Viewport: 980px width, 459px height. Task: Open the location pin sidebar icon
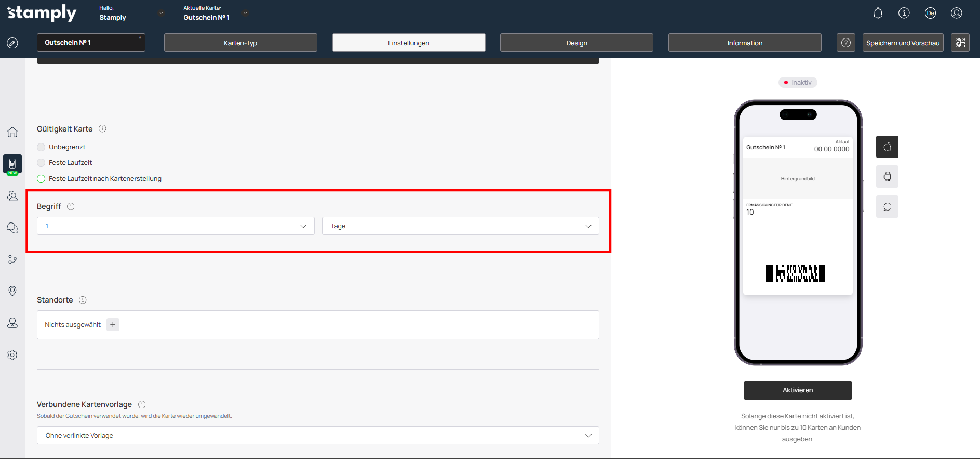point(12,291)
